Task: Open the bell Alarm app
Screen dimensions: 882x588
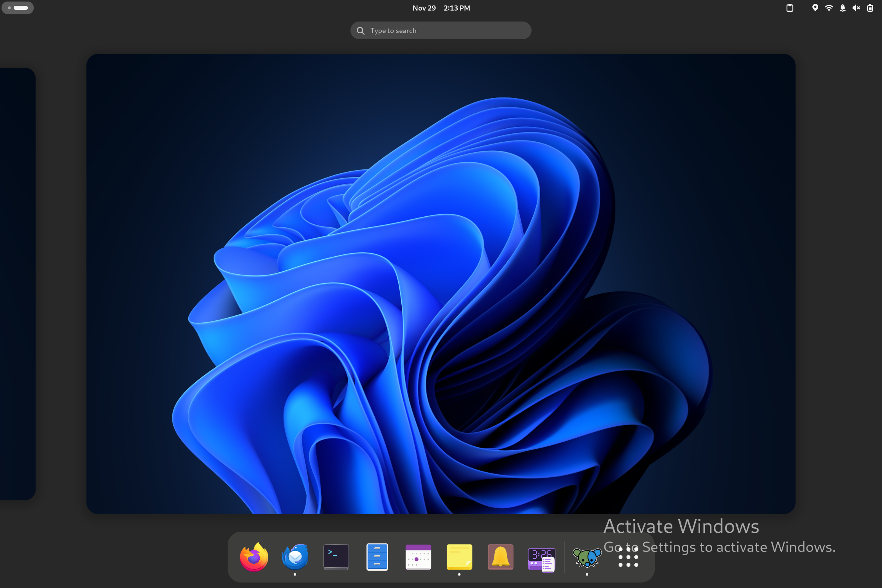Action: (500, 557)
